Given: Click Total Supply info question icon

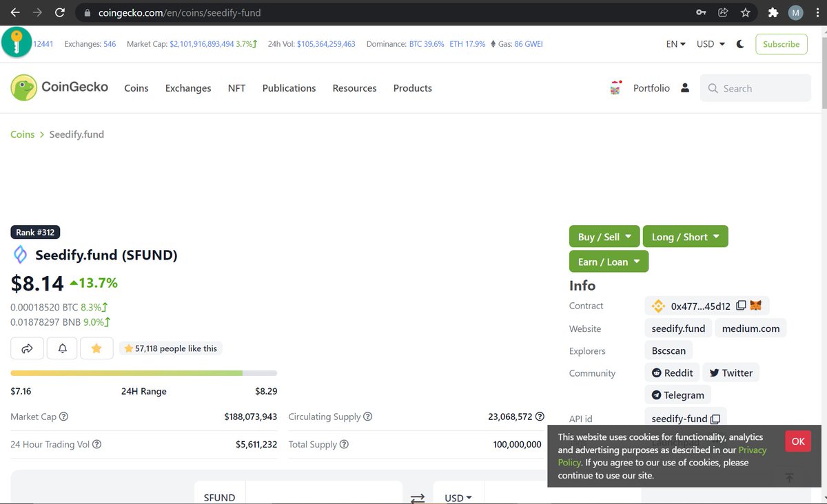Looking at the screenshot, I should click(x=344, y=444).
